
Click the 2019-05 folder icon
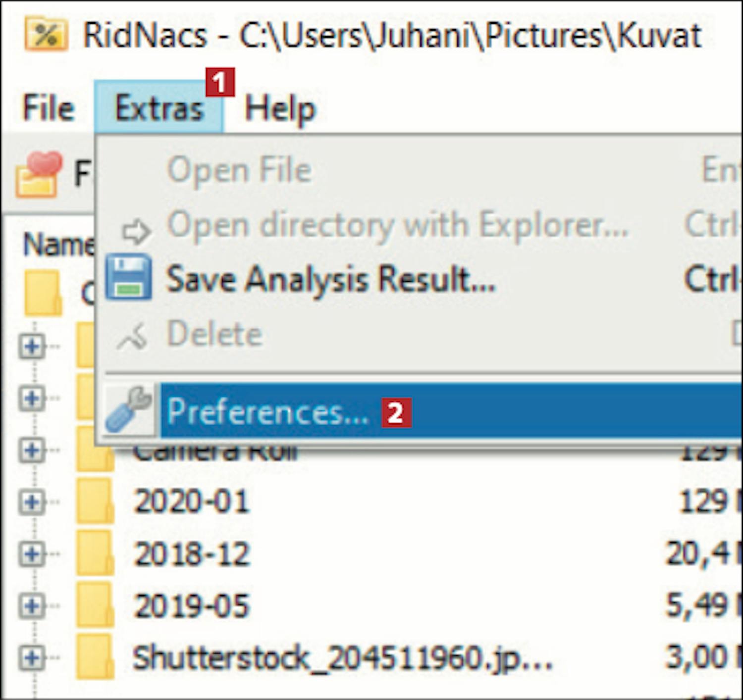click(95, 605)
